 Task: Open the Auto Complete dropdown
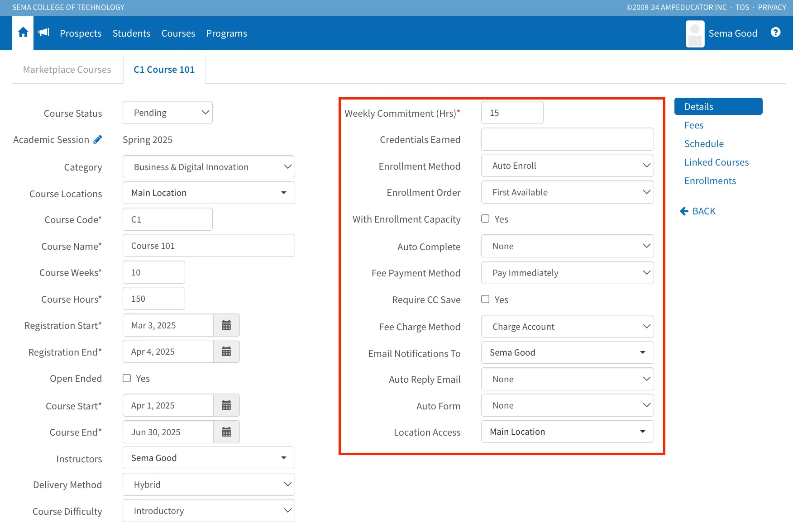[567, 246]
